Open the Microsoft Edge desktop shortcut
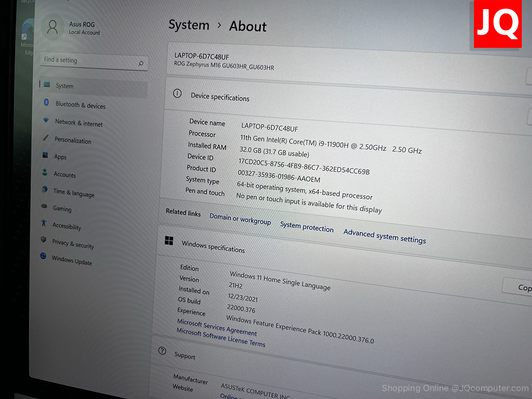The image size is (532, 399). pyautogui.click(x=27, y=38)
